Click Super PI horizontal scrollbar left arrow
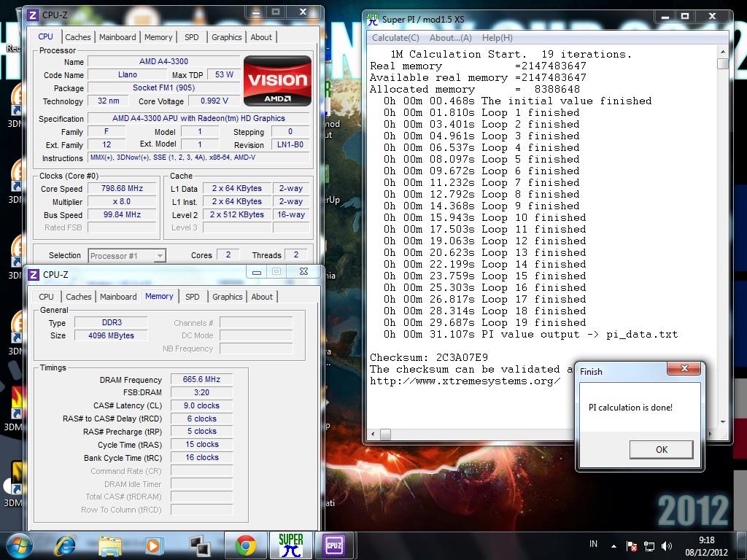 tap(373, 435)
